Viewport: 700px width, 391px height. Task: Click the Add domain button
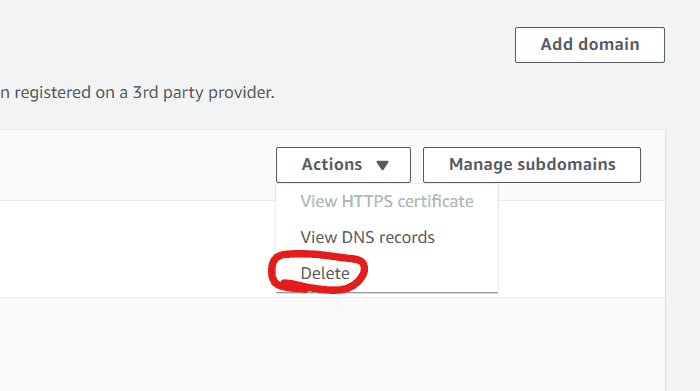tap(590, 45)
